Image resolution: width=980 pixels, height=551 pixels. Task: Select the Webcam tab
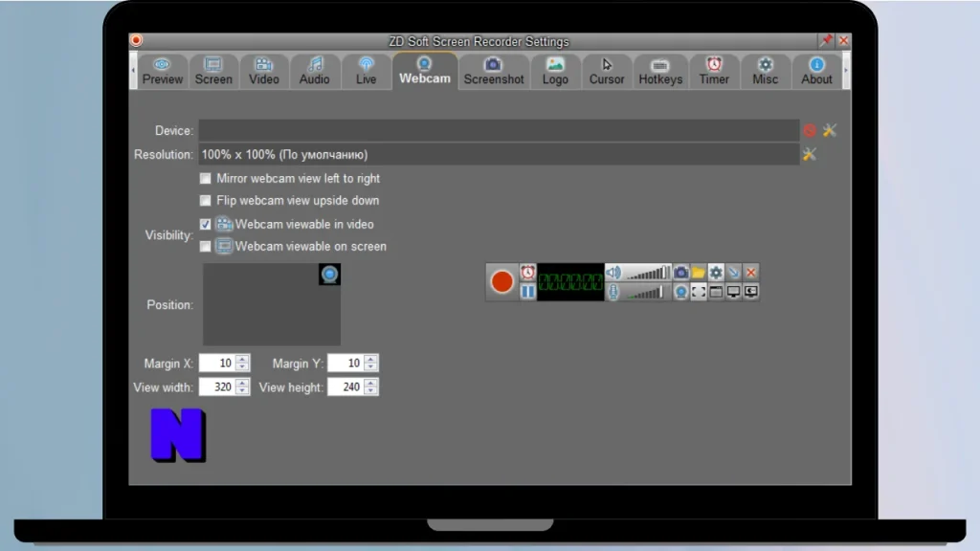425,71
